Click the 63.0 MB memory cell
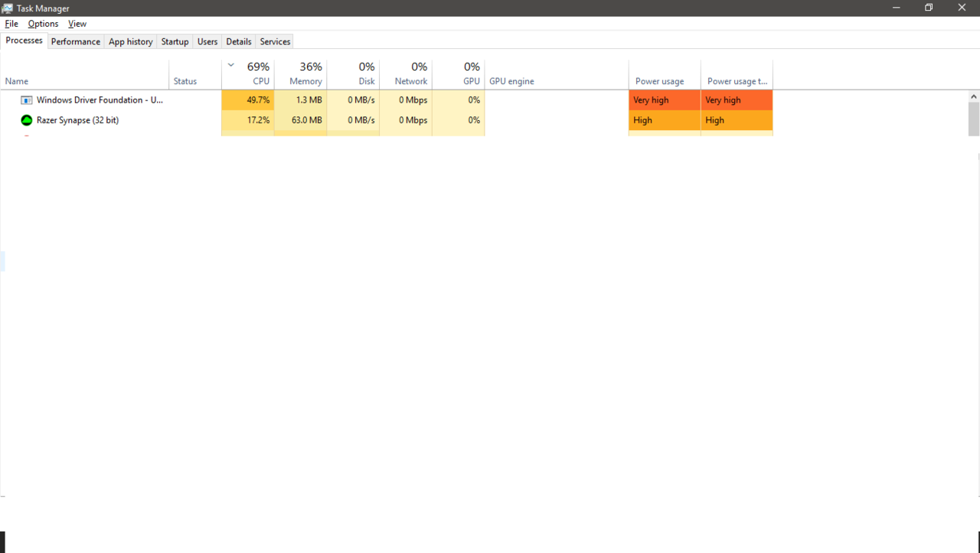 click(x=300, y=120)
